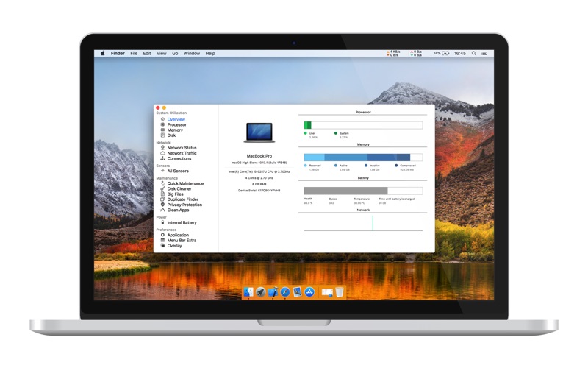Click the green User legend dot
This screenshot has width=588, height=368.
point(305,133)
